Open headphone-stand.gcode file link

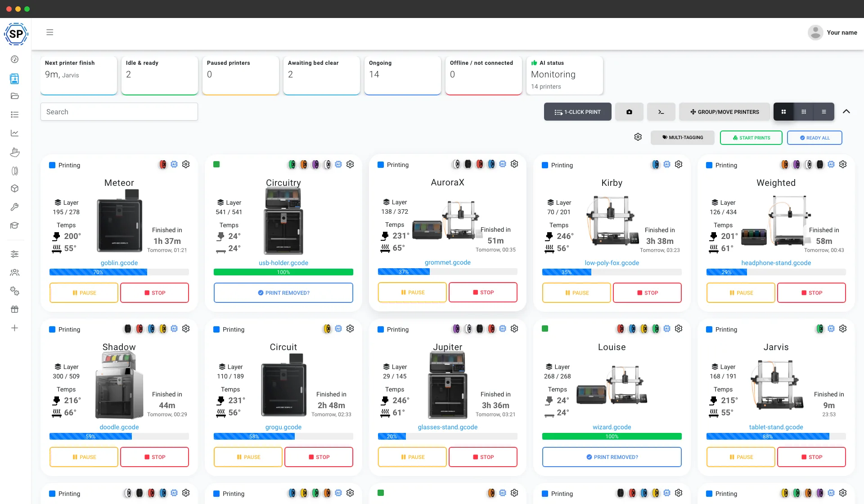pos(776,263)
